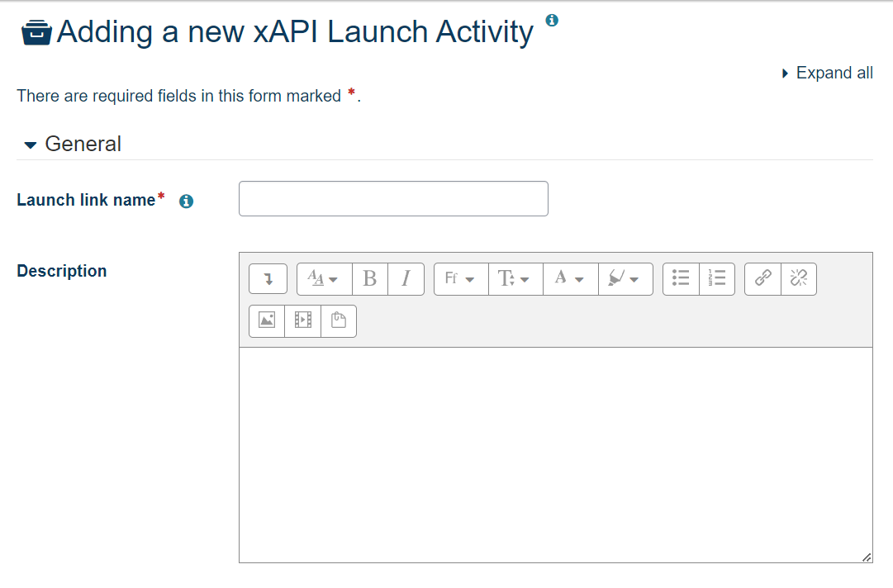The image size is (893, 588).
Task: Open the font color picker
Action: 569,278
